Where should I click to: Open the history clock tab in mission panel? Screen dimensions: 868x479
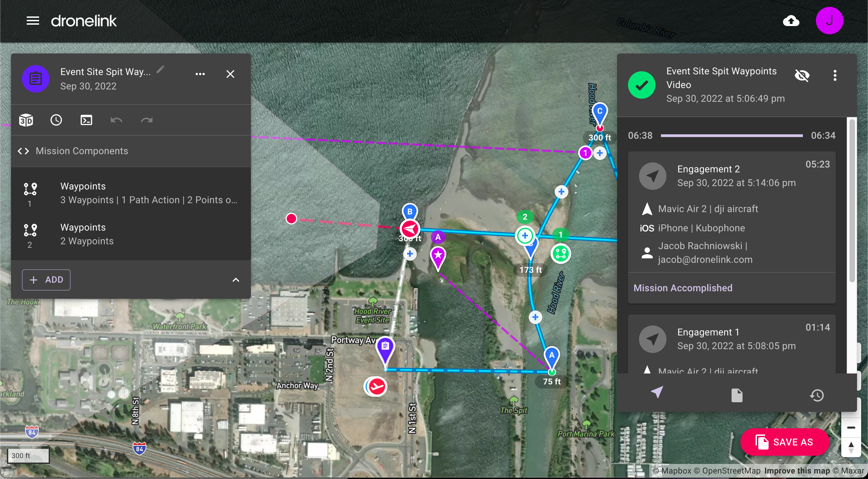point(817,395)
